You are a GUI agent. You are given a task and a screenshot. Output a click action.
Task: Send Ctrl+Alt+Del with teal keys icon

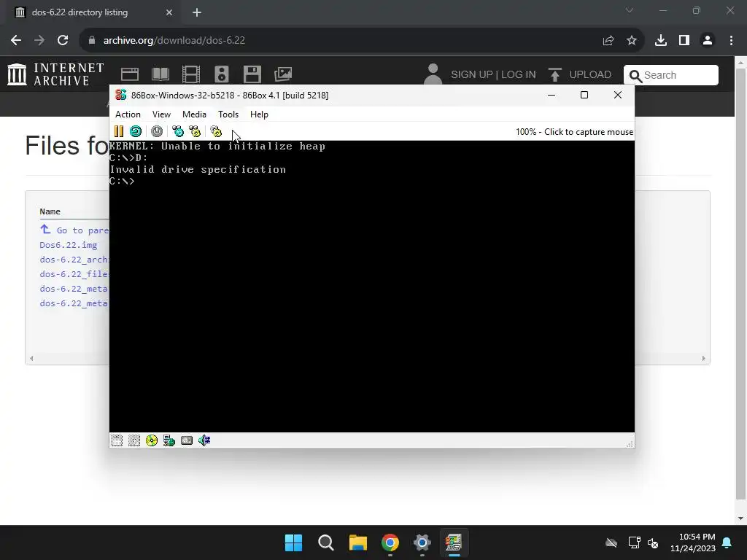(178, 131)
